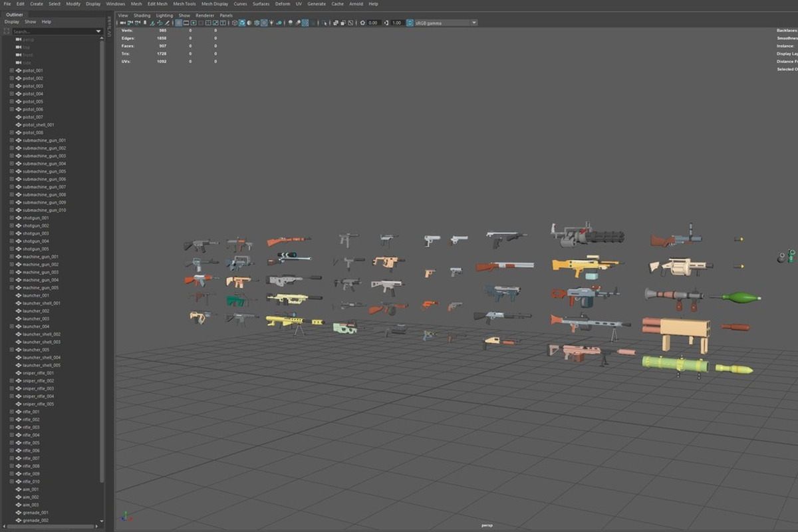The width and height of the screenshot is (798, 532).
Task: Toggle Wireframe on Shaded mode
Action: (x=256, y=23)
